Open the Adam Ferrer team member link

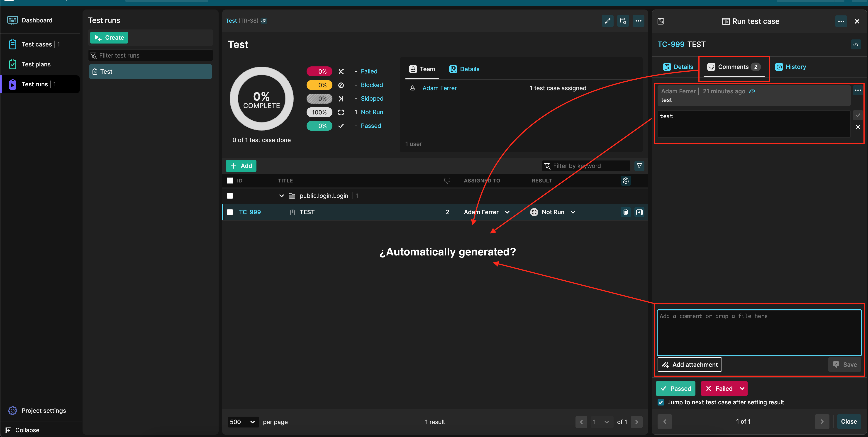(439, 88)
